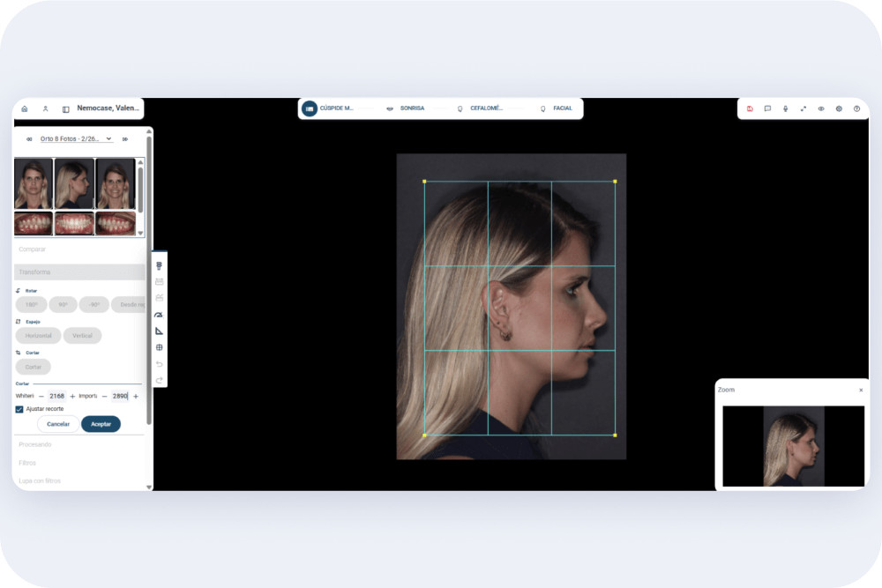
Task: Switch to the Sonrisa tab
Action: pyautogui.click(x=406, y=108)
